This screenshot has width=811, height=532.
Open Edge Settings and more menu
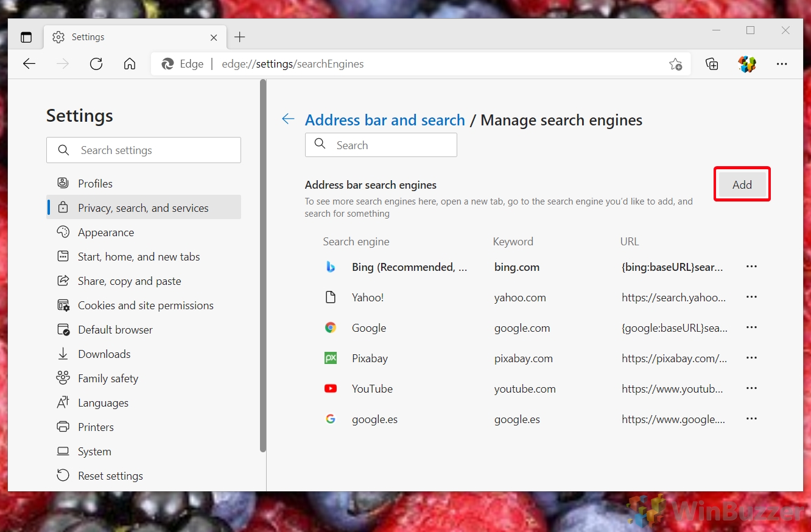[x=782, y=64]
